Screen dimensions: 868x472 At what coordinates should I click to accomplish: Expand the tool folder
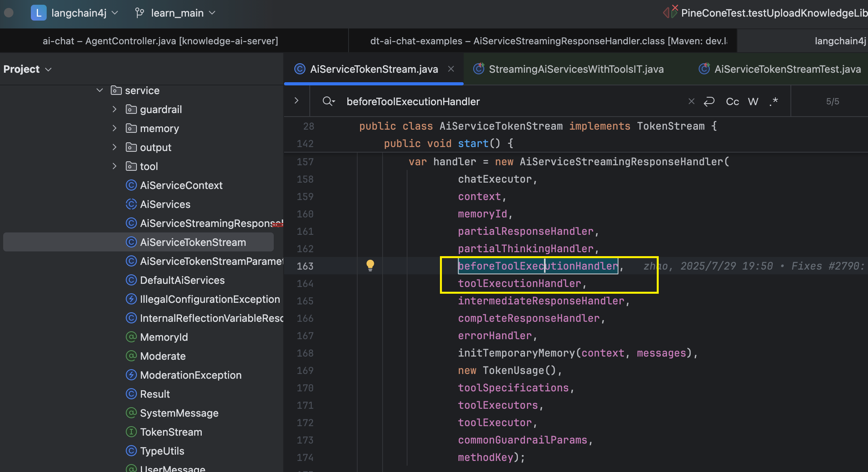tap(114, 166)
